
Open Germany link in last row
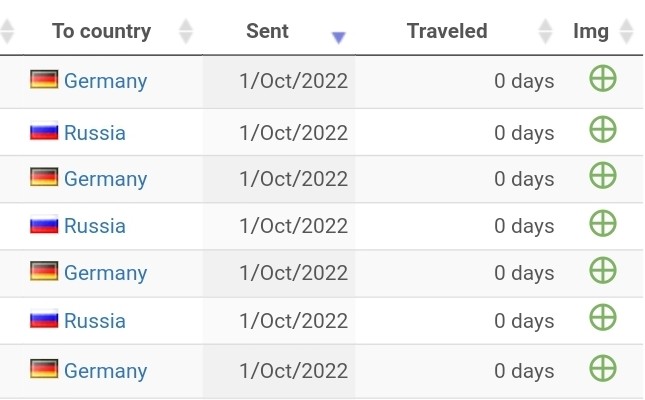click(105, 370)
